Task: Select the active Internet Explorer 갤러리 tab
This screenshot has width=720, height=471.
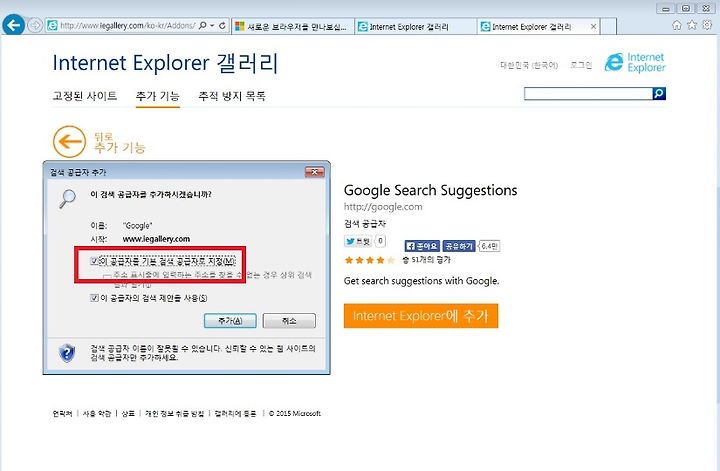Action: (533, 27)
